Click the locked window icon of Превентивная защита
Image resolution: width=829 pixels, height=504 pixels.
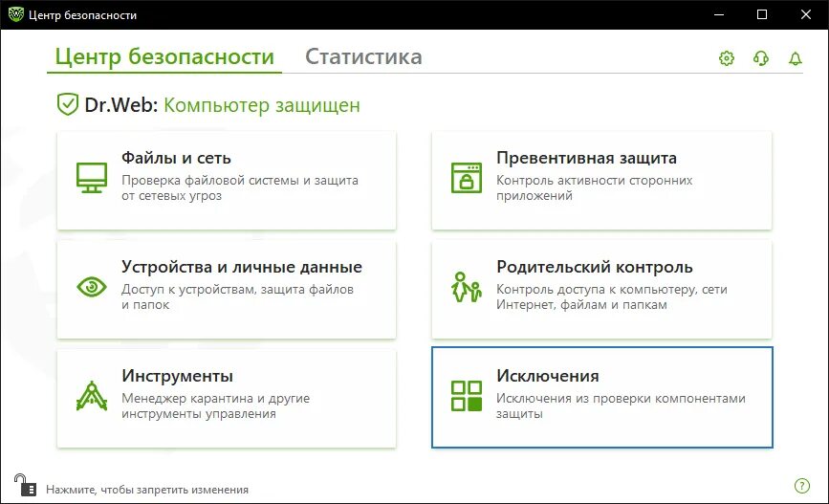(467, 178)
